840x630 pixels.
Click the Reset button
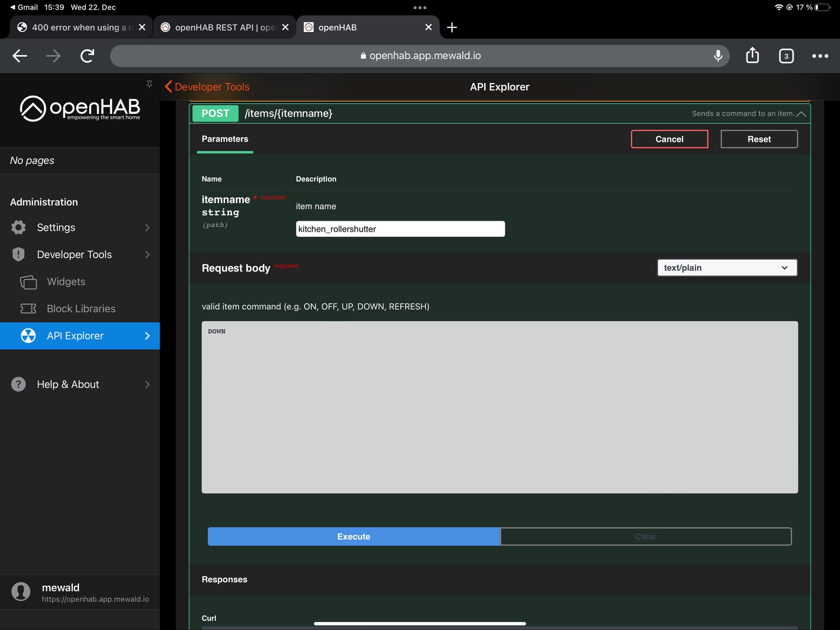tap(759, 139)
